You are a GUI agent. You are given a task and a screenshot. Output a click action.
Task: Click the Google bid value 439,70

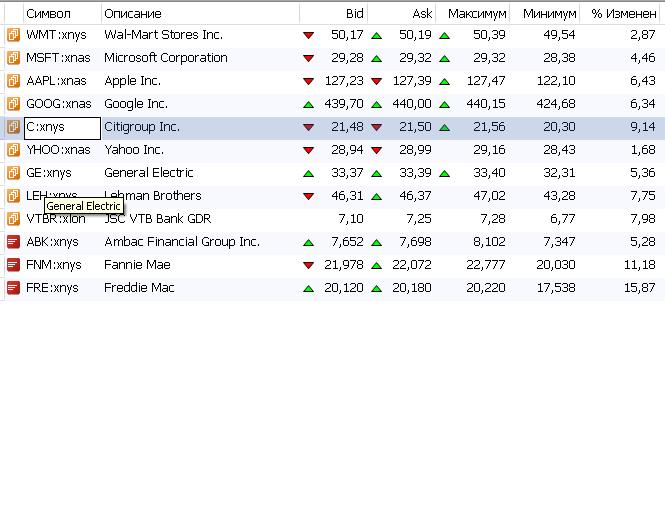344,104
